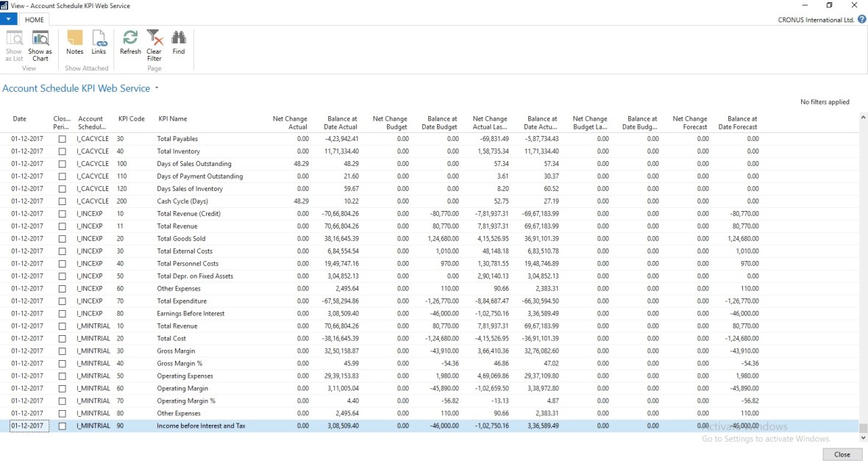This screenshot has height=466, width=868.
Task: Check Closing Period for Income before Interest row
Action: point(62,426)
